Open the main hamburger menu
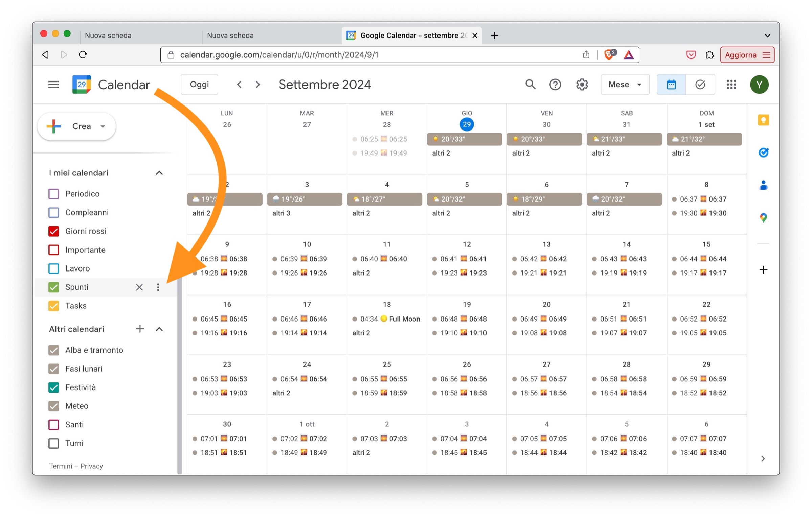The image size is (812, 518). [x=53, y=84]
